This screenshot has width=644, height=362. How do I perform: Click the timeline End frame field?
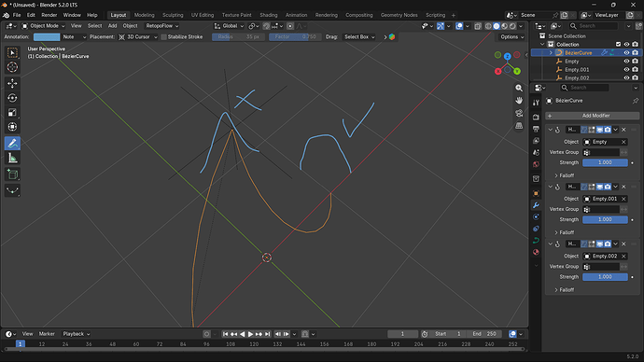[x=483, y=334]
